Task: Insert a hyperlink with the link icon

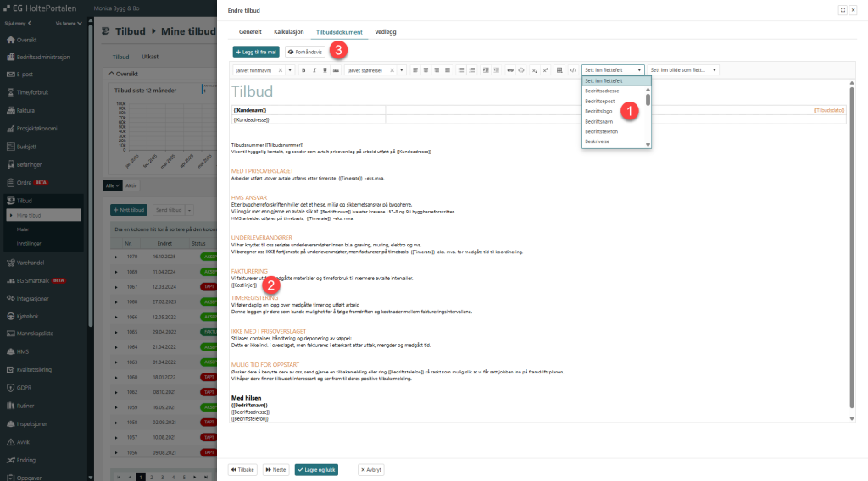Action: (510, 70)
